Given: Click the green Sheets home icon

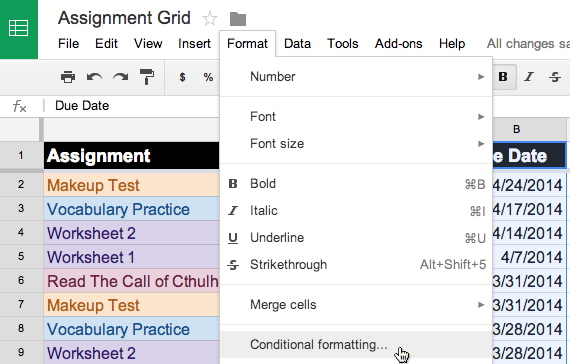Looking at the screenshot, I should click(x=19, y=29).
